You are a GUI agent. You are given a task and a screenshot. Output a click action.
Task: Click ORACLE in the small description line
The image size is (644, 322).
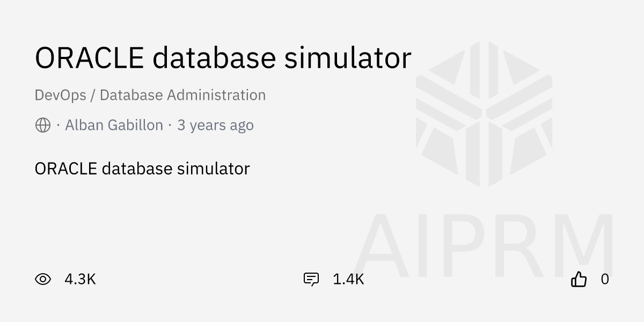[x=65, y=169]
